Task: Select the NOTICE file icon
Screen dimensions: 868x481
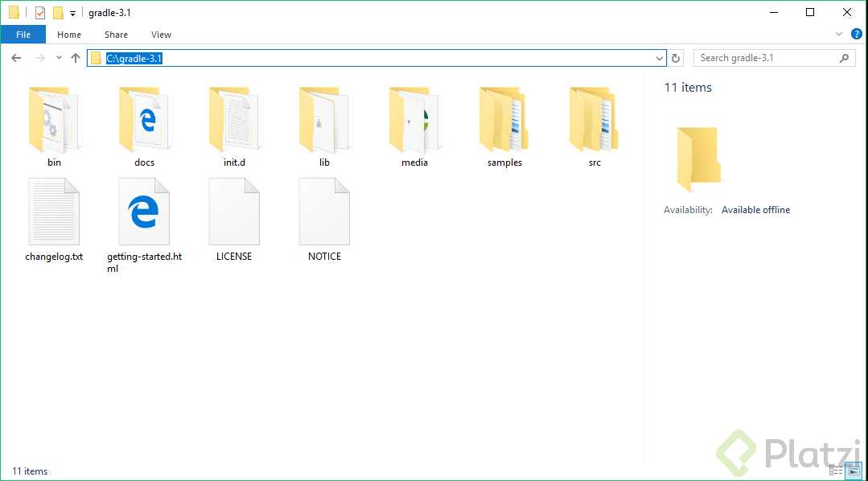Action: pyautogui.click(x=324, y=212)
